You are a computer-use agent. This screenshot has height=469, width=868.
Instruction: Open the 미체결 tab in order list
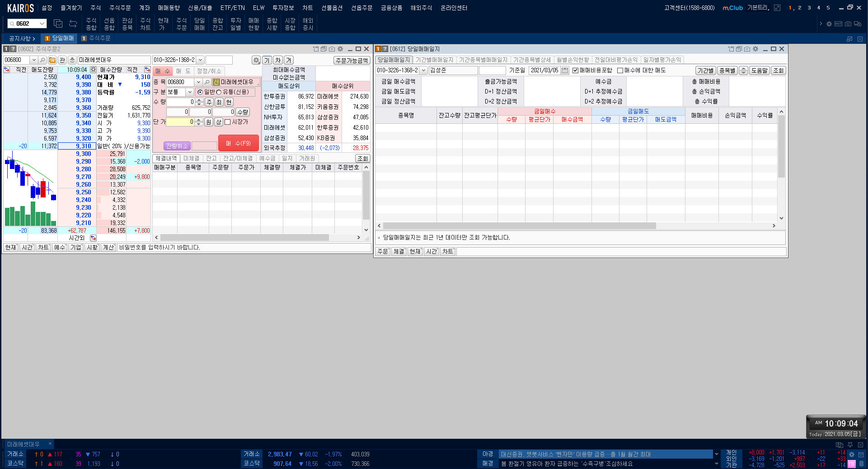191,159
